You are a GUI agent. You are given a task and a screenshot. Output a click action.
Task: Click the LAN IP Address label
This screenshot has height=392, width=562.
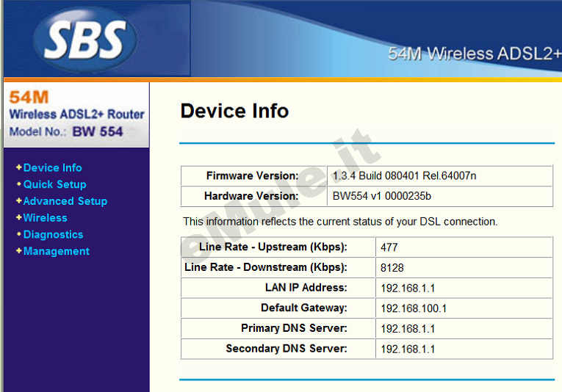click(x=306, y=288)
